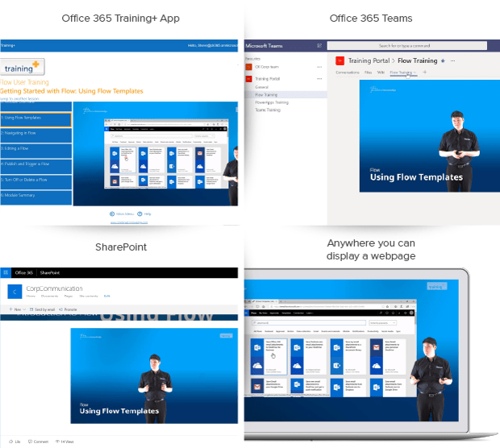Click the Training+ App video player

pos(156,154)
